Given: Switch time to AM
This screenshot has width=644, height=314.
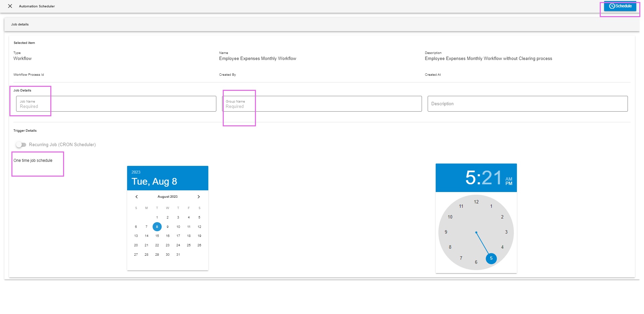Looking at the screenshot, I should click(509, 179).
